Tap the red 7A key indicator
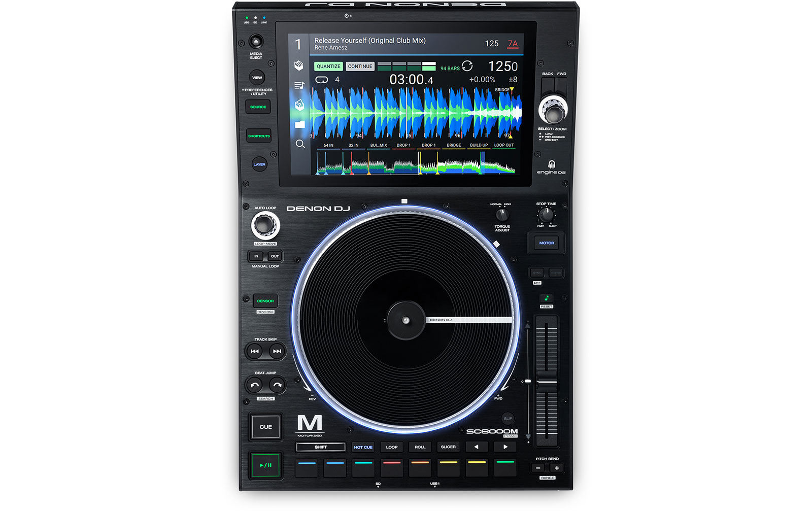This screenshot has height=511, width=812. pyautogui.click(x=513, y=44)
